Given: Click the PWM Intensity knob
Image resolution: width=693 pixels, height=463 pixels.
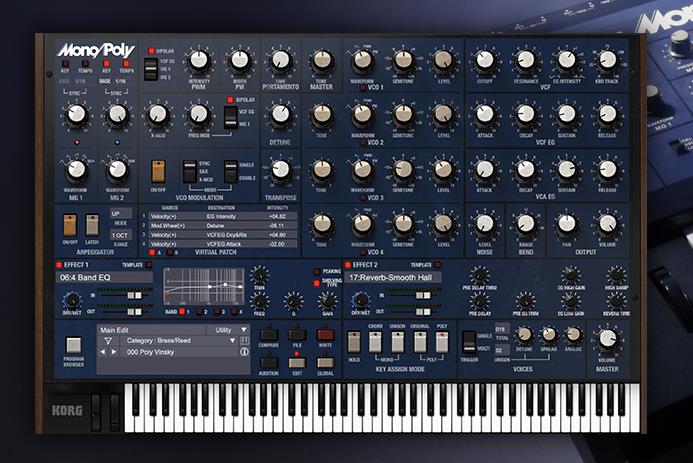Looking at the screenshot, I should pyautogui.click(x=199, y=61).
